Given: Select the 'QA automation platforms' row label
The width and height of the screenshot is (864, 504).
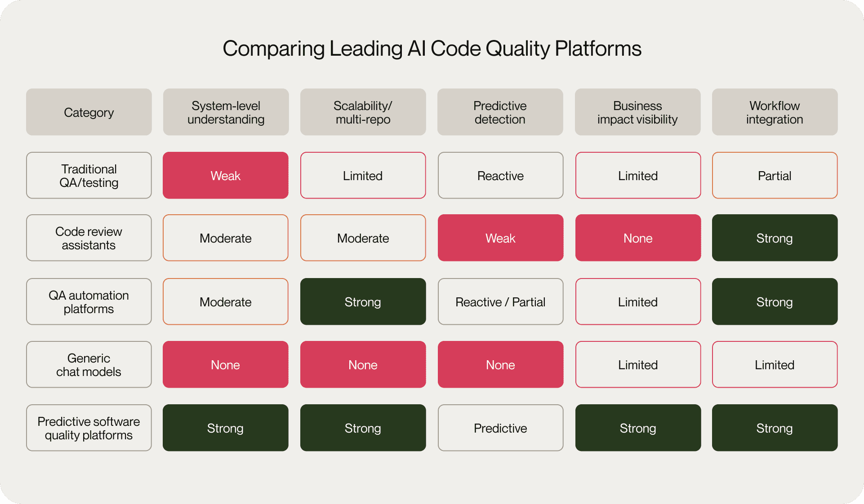Looking at the screenshot, I should click(x=89, y=302).
